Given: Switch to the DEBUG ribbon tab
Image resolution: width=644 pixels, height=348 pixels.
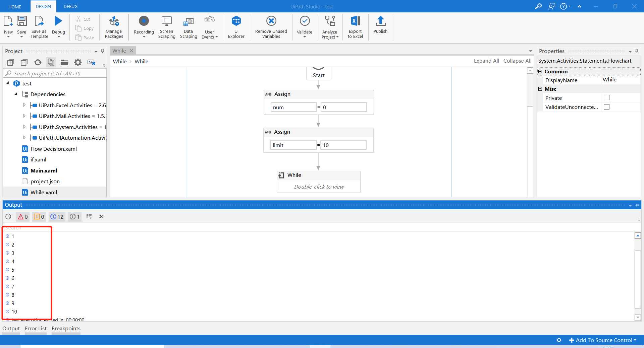Looking at the screenshot, I should click(70, 6).
